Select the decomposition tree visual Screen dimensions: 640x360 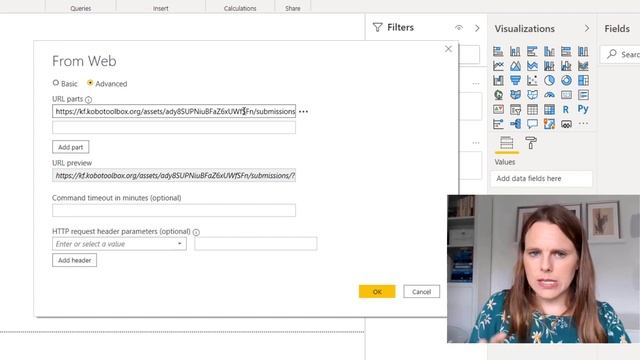click(x=515, y=124)
